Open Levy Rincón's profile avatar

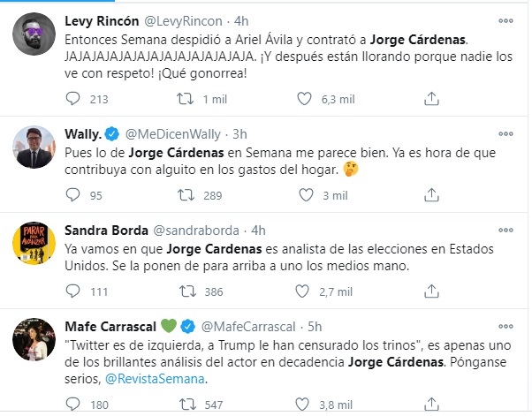point(34,34)
